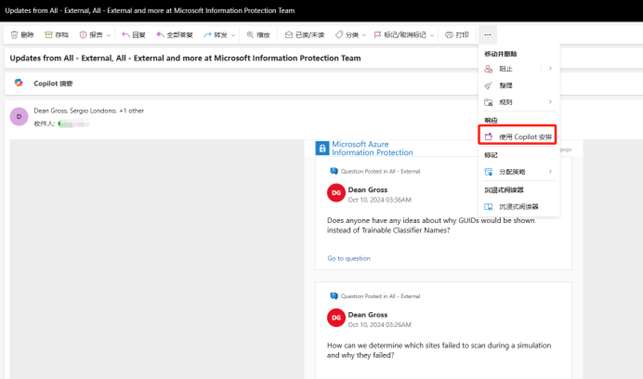Click the Rules (规则) folder icon in menu
Image resolution: width=643 pixels, height=379 pixels.
pyautogui.click(x=488, y=102)
